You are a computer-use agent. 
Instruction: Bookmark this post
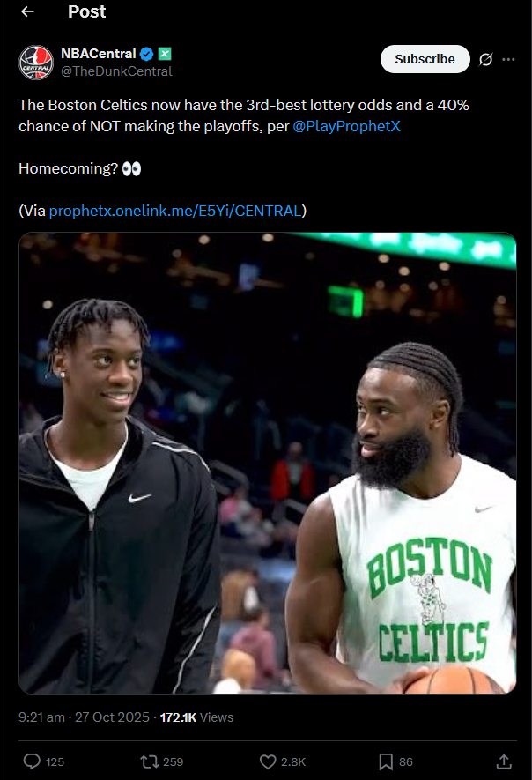[x=386, y=761]
